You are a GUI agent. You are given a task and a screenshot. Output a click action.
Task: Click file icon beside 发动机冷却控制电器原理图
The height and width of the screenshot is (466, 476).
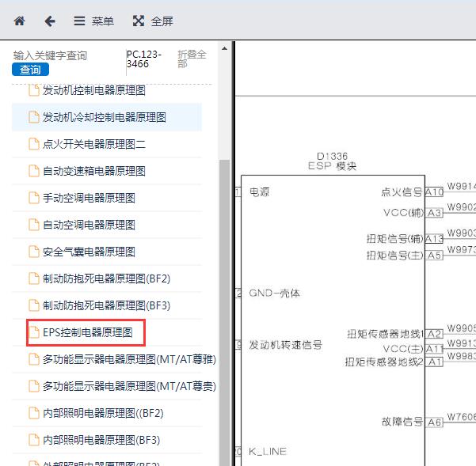[x=34, y=117]
